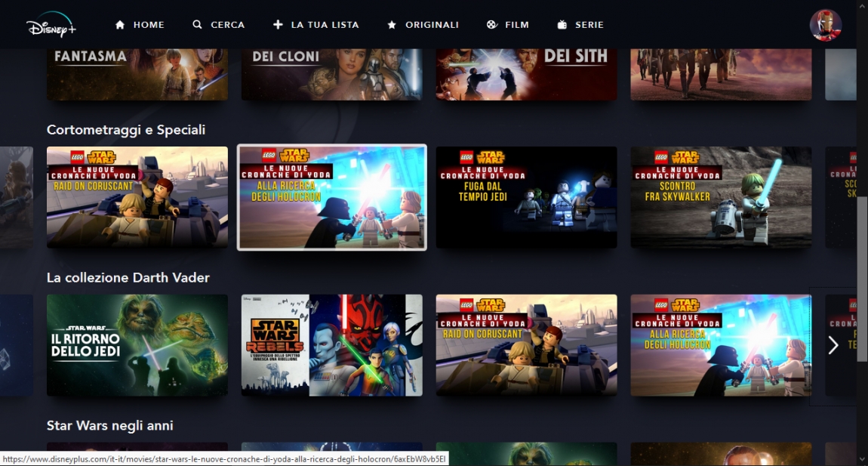Go to the Serie section
The image size is (868, 466).
click(589, 25)
